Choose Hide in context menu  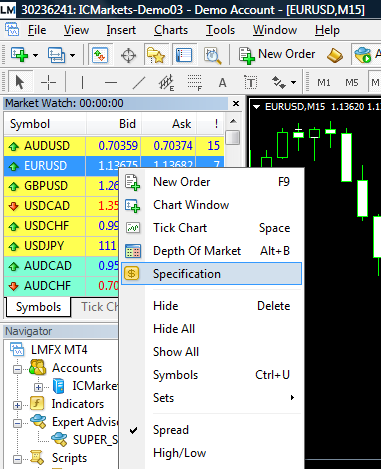coord(212,306)
